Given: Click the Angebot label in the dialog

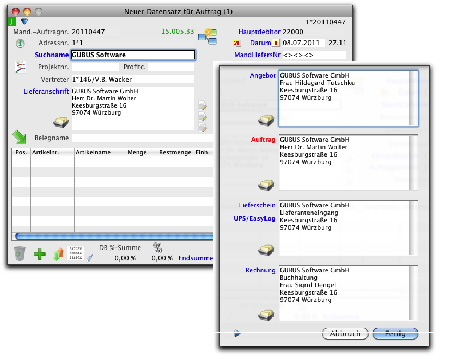Looking at the screenshot, I should coord(263,76).
